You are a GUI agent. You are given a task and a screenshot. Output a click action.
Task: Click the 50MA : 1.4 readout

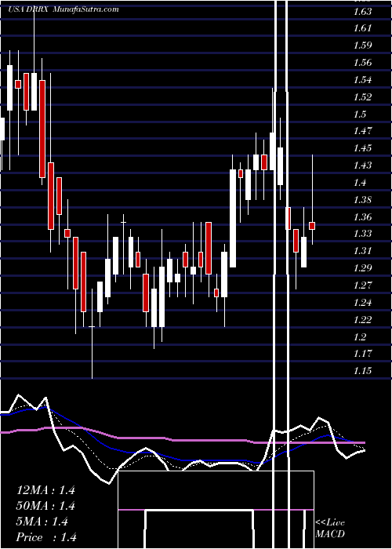click(45, 506)
